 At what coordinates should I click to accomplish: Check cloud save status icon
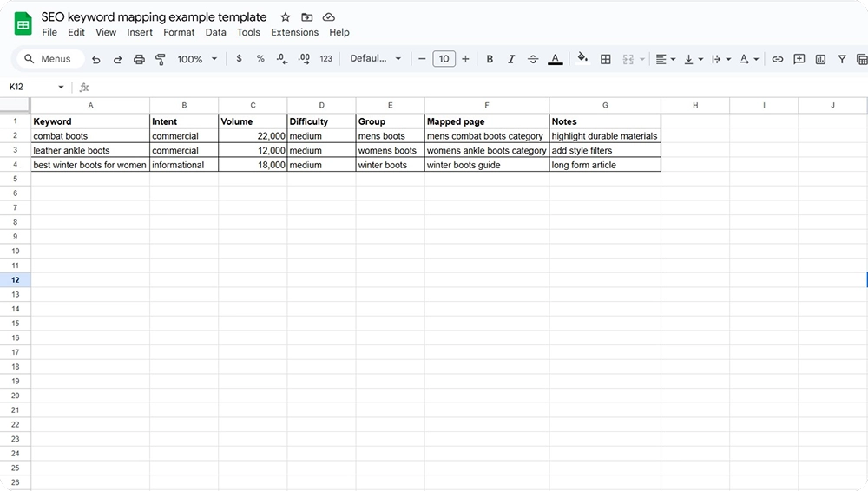328,17
